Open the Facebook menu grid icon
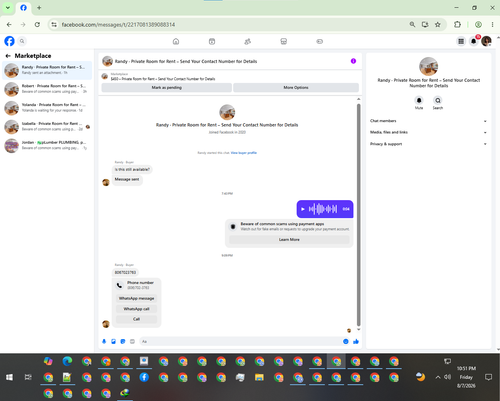 click(x=461, y=41)
